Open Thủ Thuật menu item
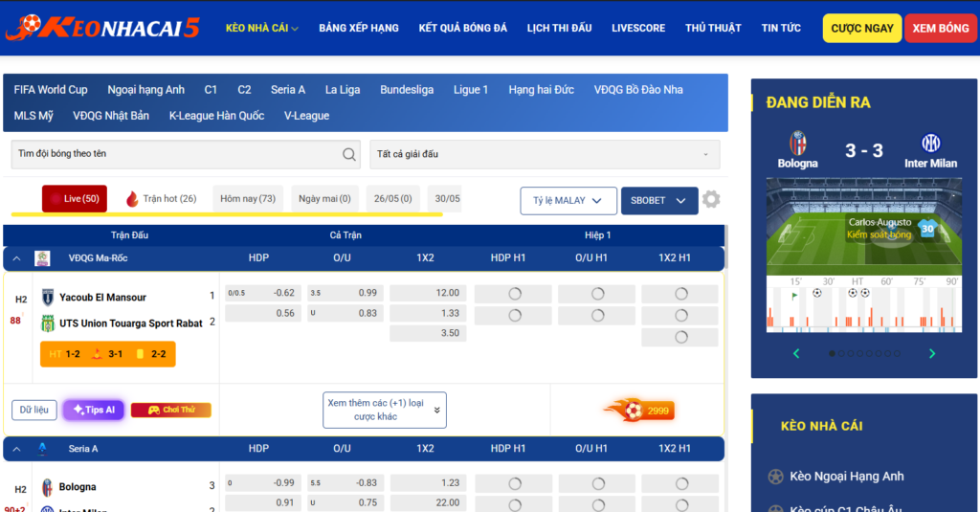 pos(713,28)
